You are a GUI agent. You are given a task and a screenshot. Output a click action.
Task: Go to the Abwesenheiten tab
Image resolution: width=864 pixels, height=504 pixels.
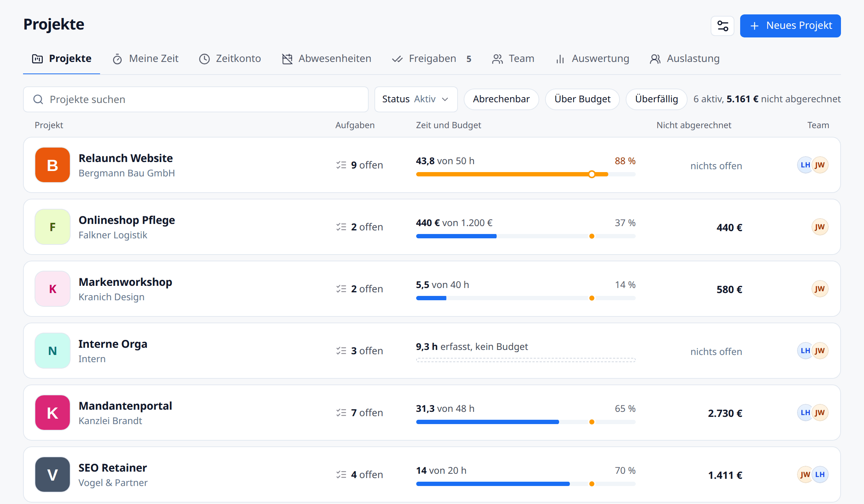pyautogui.click(x=327, y=59)
